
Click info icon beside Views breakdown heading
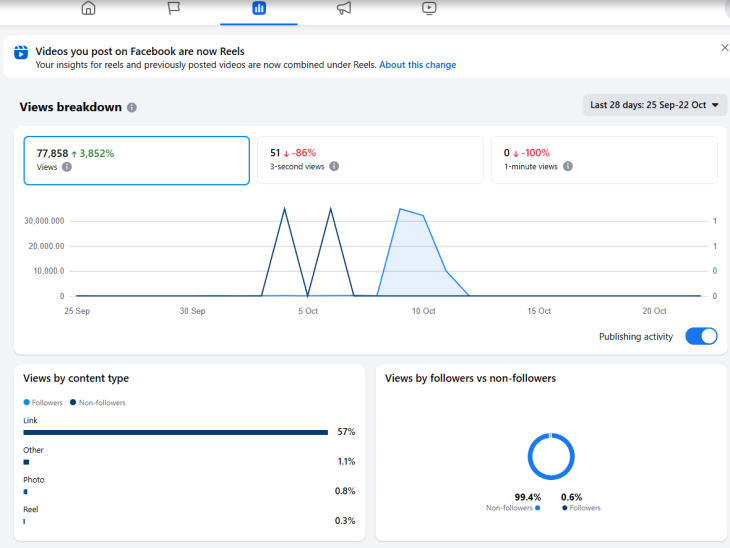point(132,108)
